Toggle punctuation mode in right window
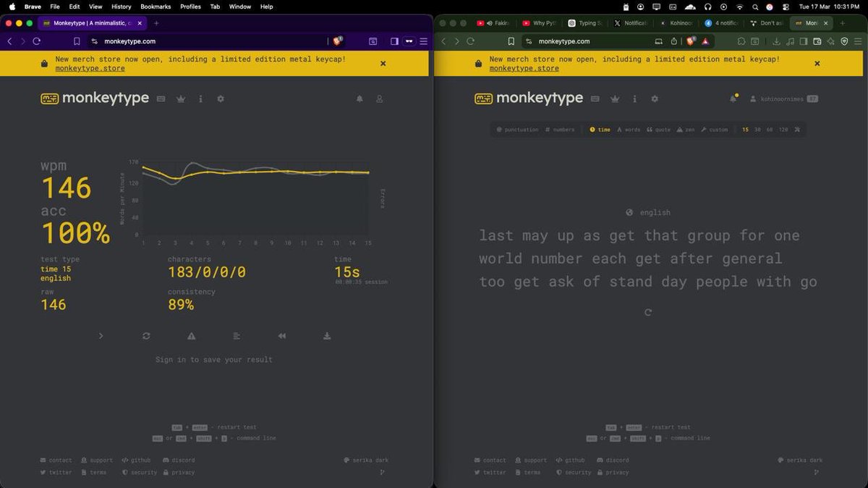This screenshot has height=488, width=868. (x=518, y=130)
